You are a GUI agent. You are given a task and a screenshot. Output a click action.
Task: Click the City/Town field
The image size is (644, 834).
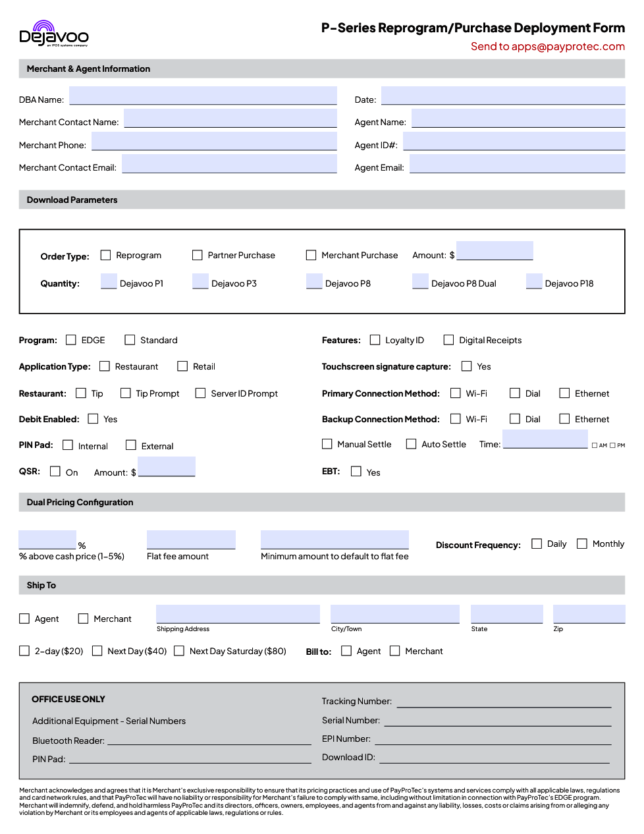tap(395, 614)
